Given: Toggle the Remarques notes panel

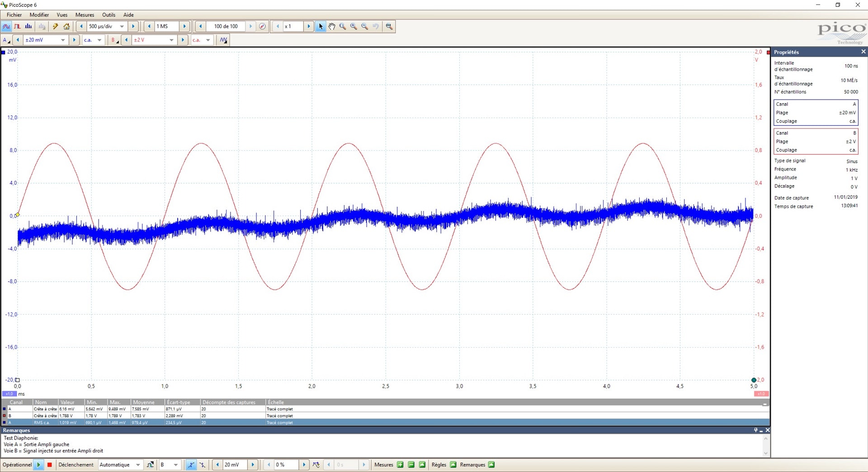Looking at the screenshot, I should (x=491, y=465).
